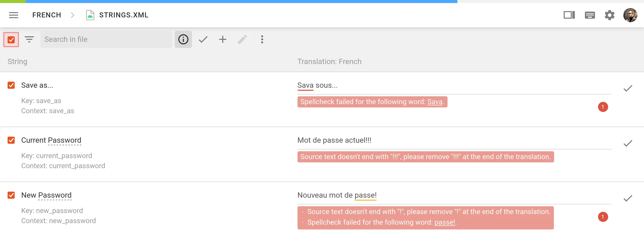Image resolution: width=644 pixels, height=237 pixels.
Task: Open the hamburger navigation menu
Action: click(14, 15)
